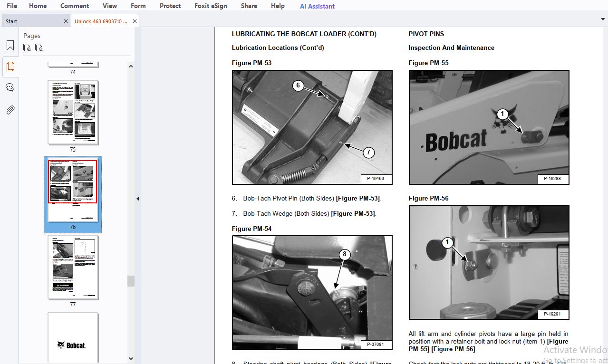Open the tab list dropdown arrow
The width and height of the screenshot is (608, 364).
pyautogui.click(x=602, y=19)
